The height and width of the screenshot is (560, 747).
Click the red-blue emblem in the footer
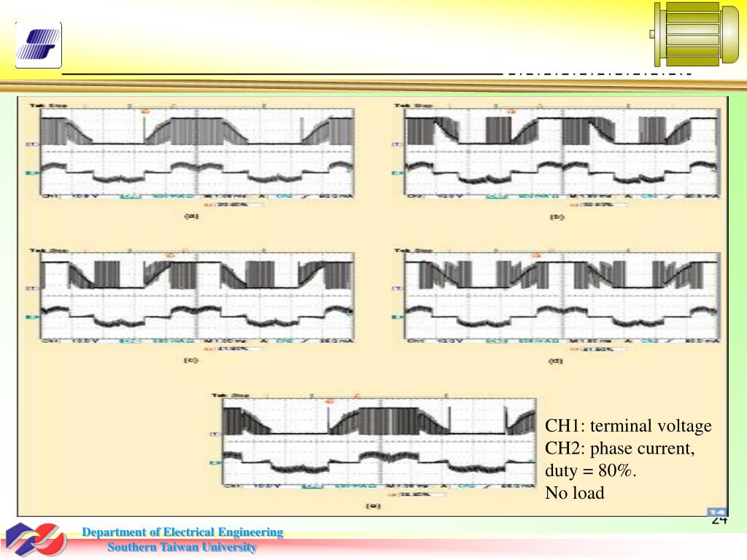tap(36, 540)
